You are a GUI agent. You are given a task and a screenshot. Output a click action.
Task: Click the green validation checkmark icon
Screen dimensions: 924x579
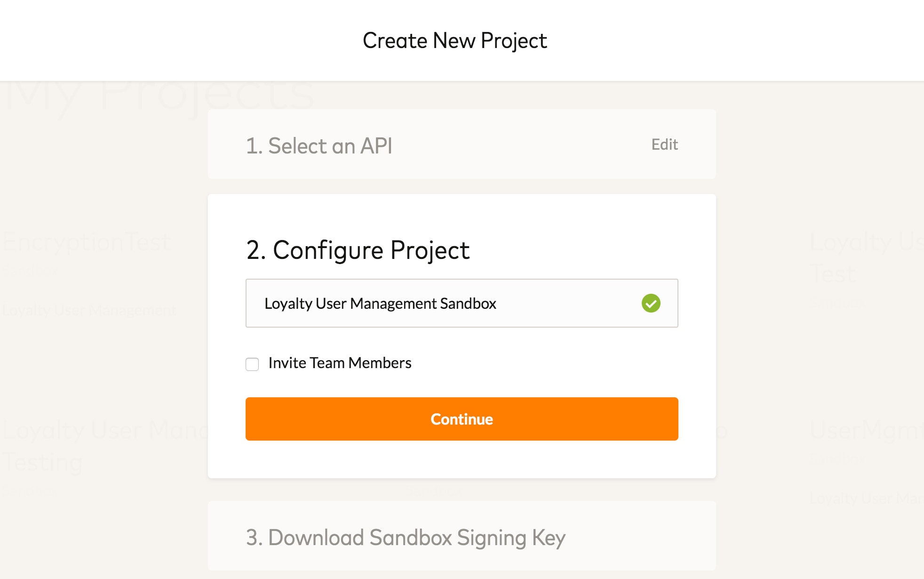pos(651,303)
